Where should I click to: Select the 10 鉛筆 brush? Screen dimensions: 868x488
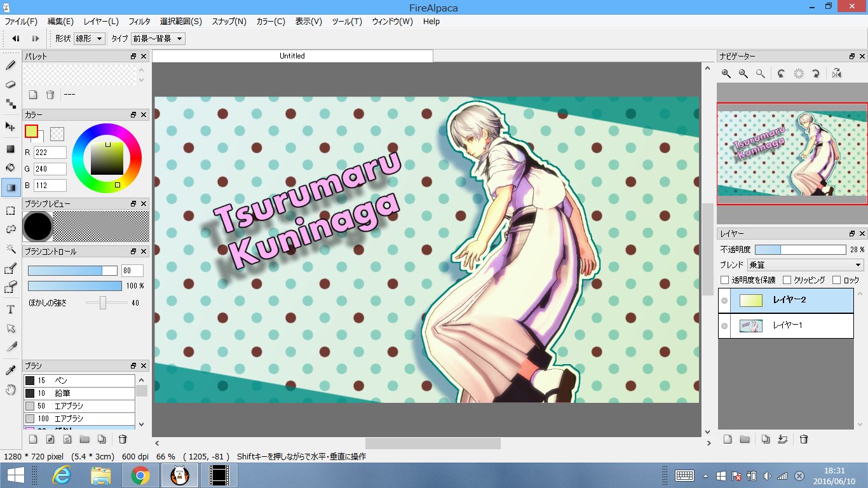[79, 393]
